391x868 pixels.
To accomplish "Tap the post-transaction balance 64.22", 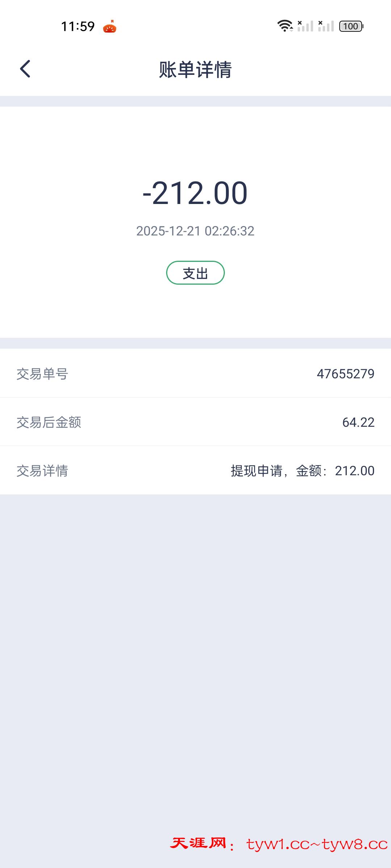I will [358, 422].
